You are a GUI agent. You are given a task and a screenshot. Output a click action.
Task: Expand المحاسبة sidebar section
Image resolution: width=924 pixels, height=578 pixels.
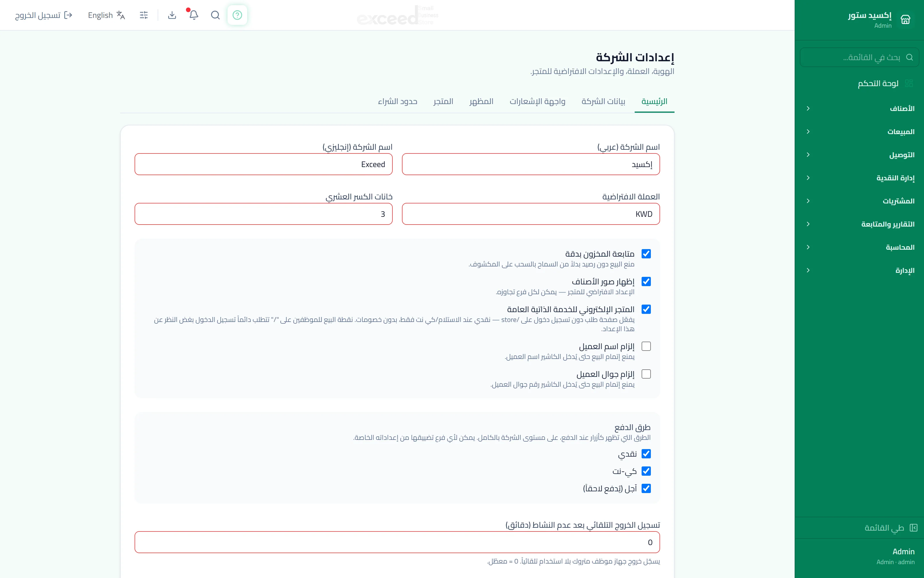[859, 247]
